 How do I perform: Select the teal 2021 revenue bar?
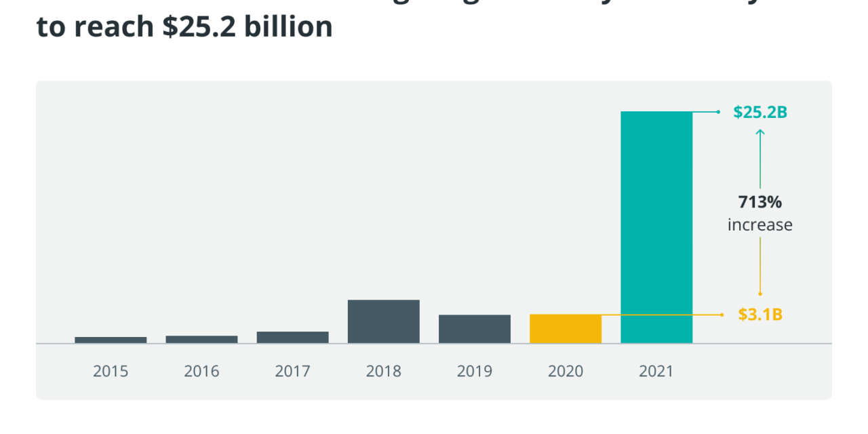pos(656,224)
